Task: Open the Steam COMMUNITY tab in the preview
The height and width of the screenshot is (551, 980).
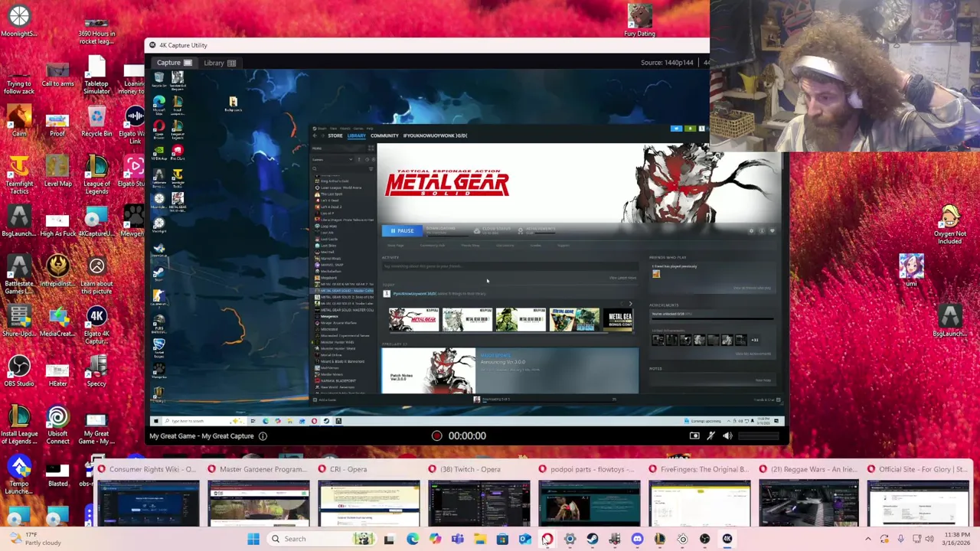Action: tap(384, 135)
